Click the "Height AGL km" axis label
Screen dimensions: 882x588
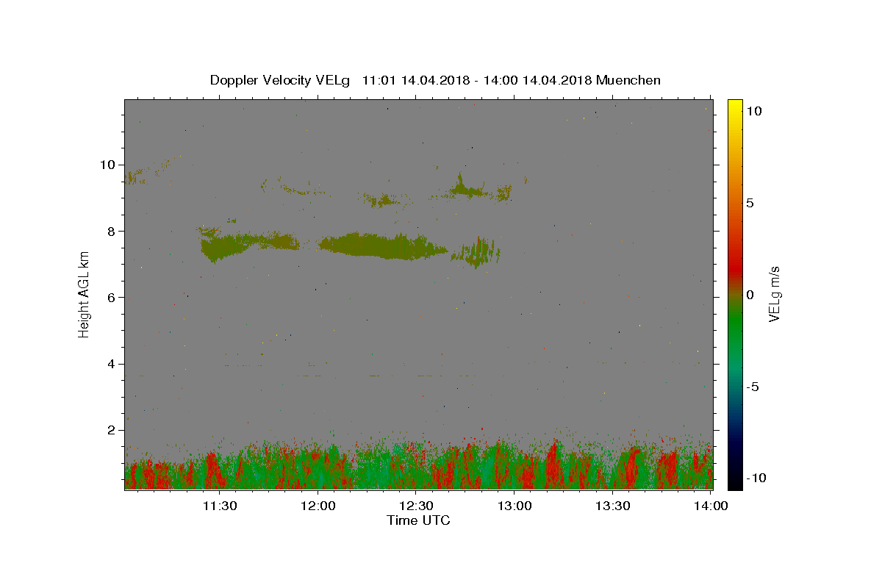pyautogui.click(x=85, y=295)
